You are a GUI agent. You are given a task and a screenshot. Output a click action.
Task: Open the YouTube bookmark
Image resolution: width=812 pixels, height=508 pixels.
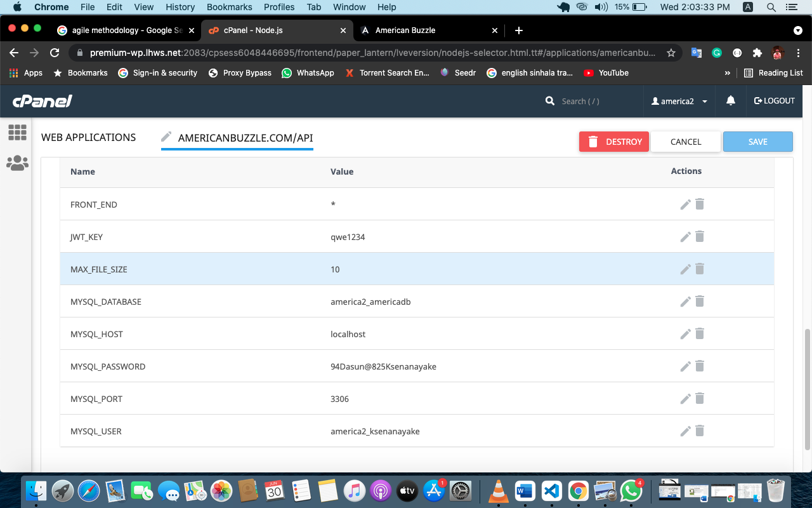click(605, 73)
